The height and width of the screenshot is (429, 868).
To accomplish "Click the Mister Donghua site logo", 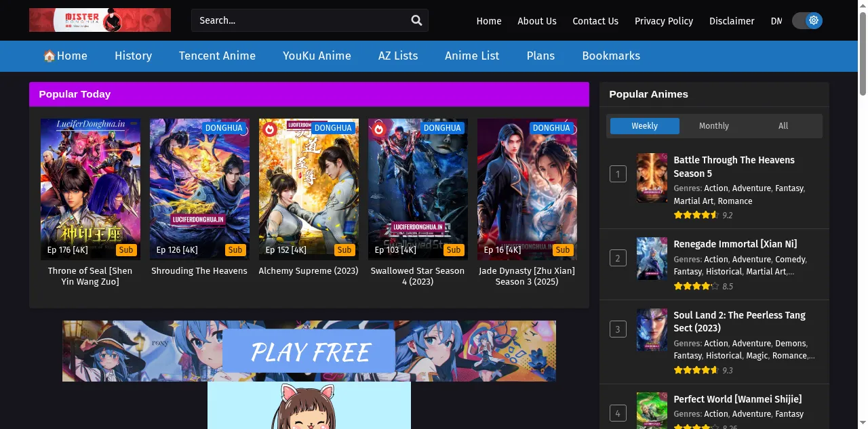I will click(x=100, y=20).
